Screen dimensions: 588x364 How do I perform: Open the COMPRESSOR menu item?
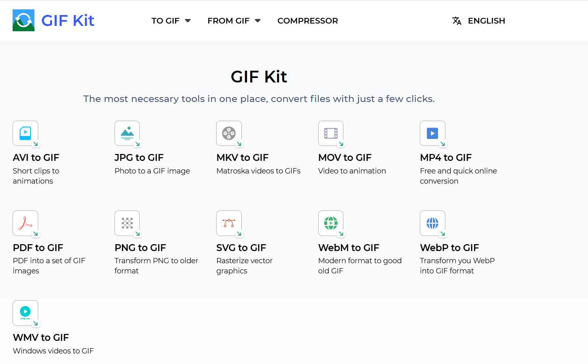[x=308, y=21]
